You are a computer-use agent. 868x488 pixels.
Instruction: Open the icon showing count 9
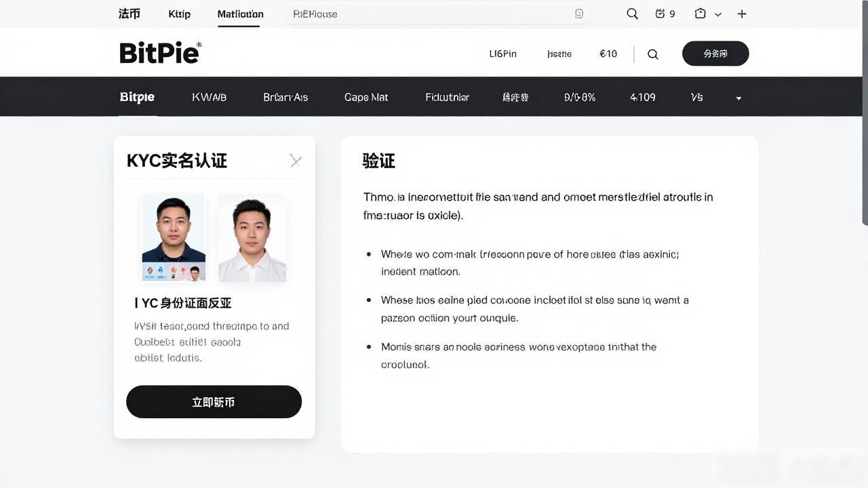[665, 14]
